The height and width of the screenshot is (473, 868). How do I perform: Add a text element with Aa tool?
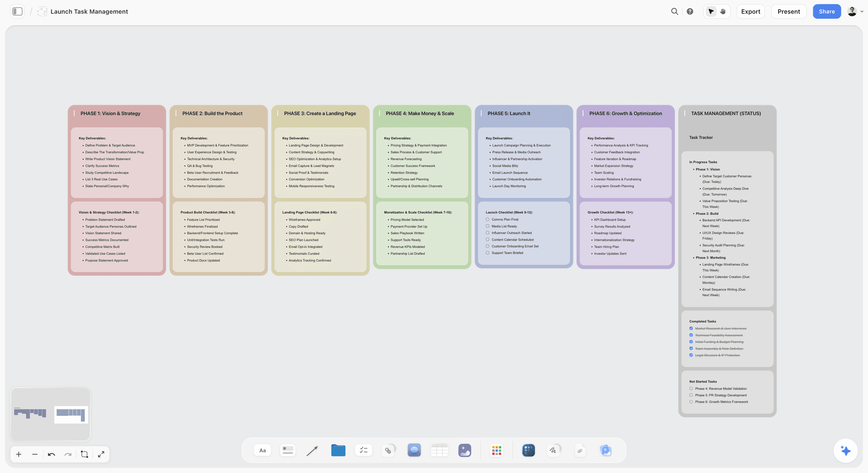(262, 450)
